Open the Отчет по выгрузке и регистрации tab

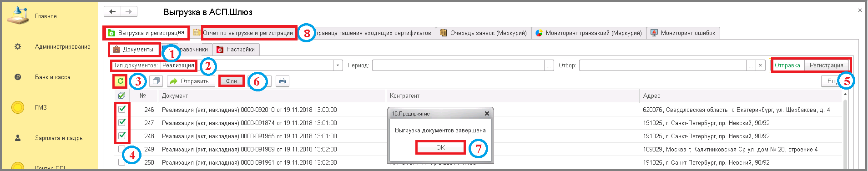tap(248, 33)
